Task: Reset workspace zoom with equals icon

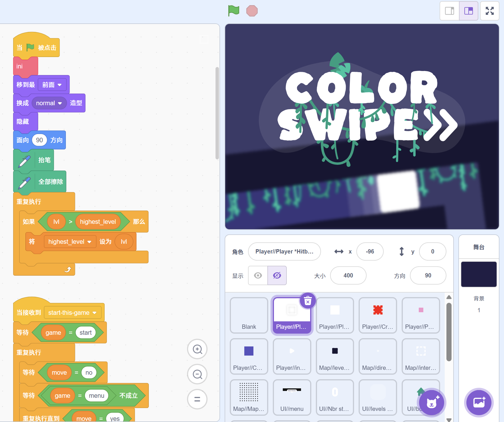Action: click(197, 399)
